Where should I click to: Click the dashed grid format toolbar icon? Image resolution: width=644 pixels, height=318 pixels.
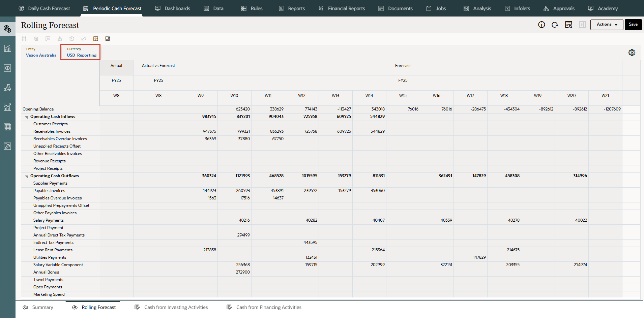96,39
